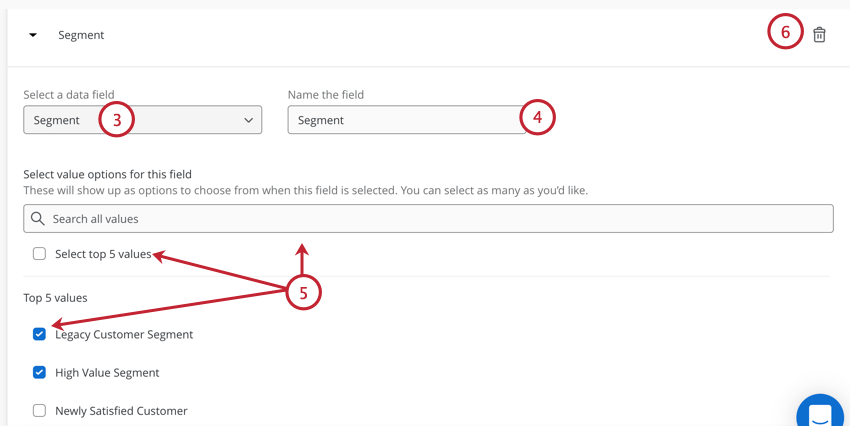
Task: Uncheck the Legacy Customer Segment checkbox
Action: pyautogui.click(x=39, y=334)
